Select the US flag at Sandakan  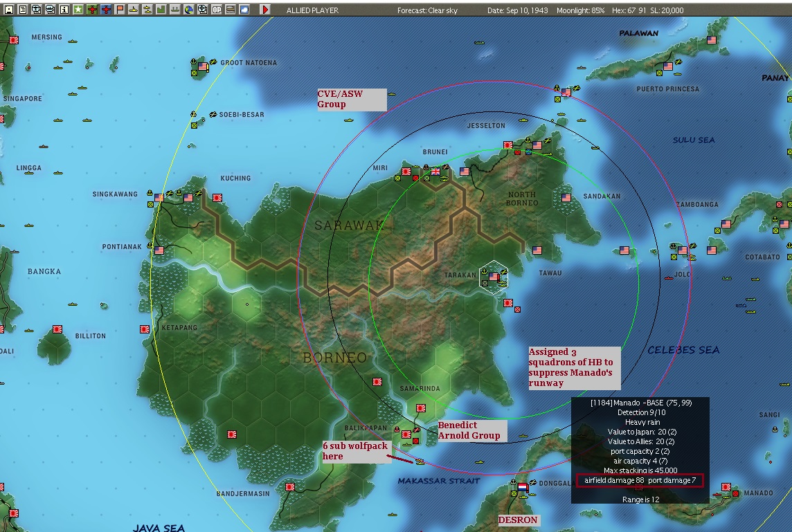click(566, 198)
